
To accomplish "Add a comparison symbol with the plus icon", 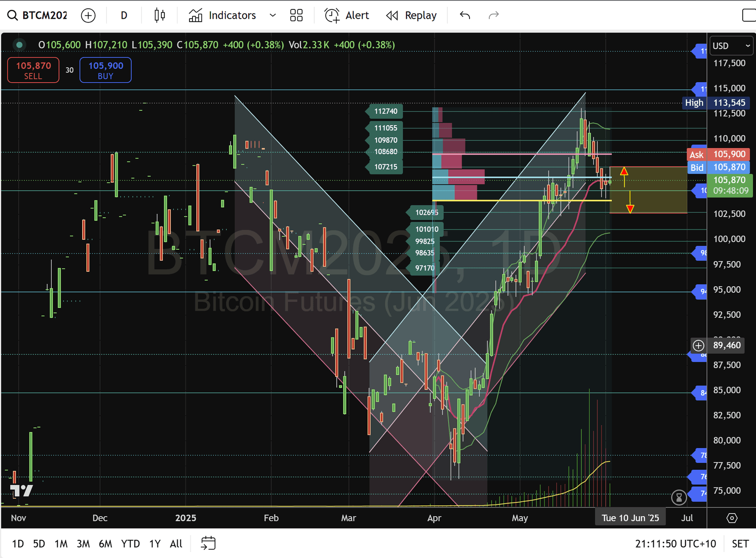I will click(x=88, y=15).
